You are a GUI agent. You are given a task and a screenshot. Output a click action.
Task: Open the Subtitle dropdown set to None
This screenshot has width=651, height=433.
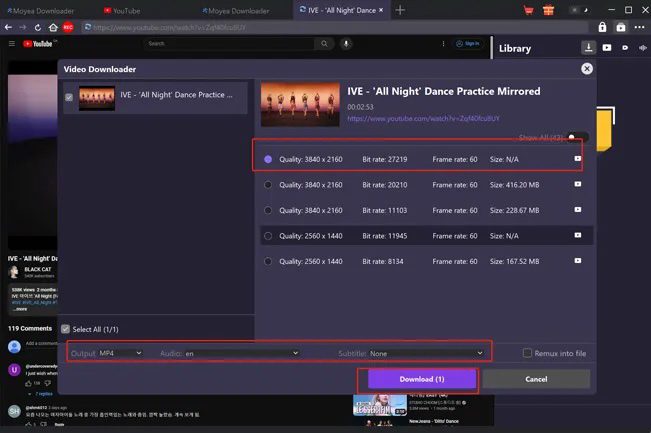[x=427, y=353]
